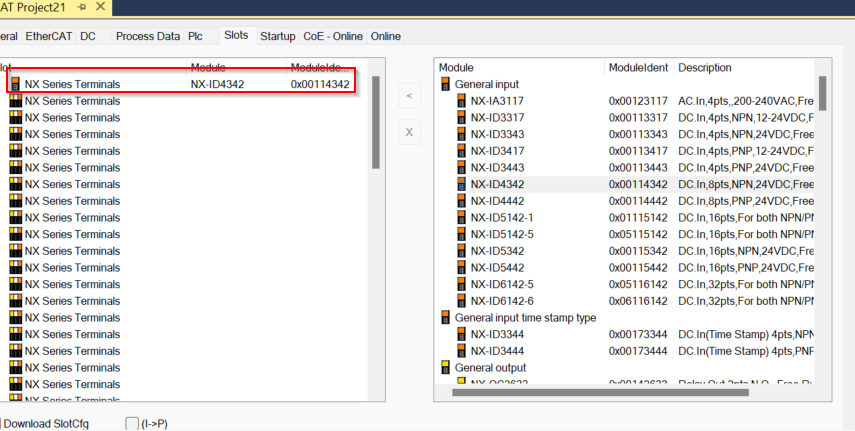Pin the Project21 document tab

pos(82,7)
